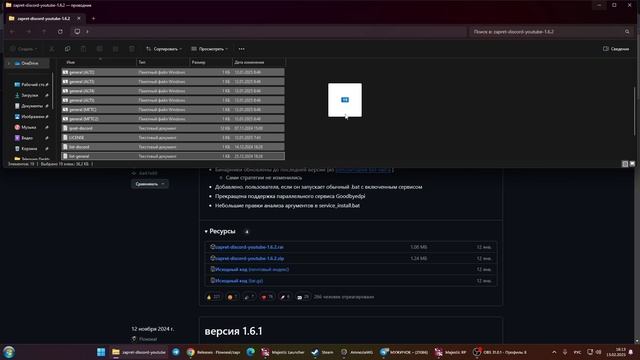Toggle the Сведения details pane
640x360 pixels.
[616, 49]
